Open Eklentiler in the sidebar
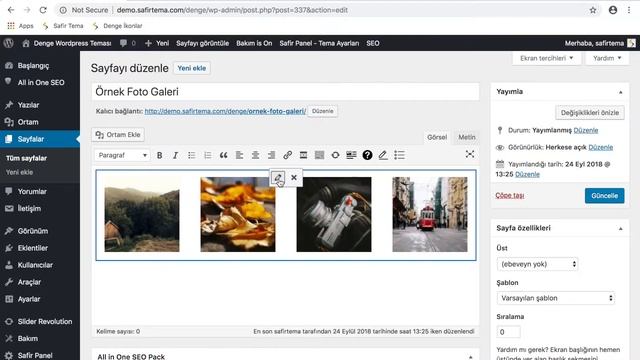 [x=33, y=248]
